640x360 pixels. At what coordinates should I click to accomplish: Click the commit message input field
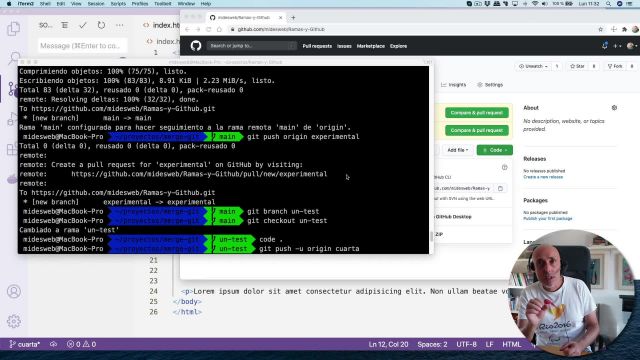(x=82, y=46)
